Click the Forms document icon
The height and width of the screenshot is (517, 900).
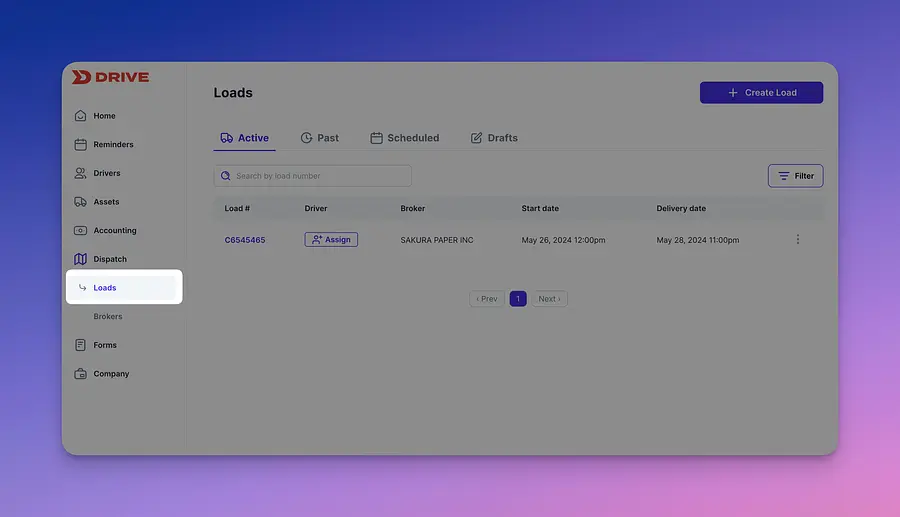(80, 345)
